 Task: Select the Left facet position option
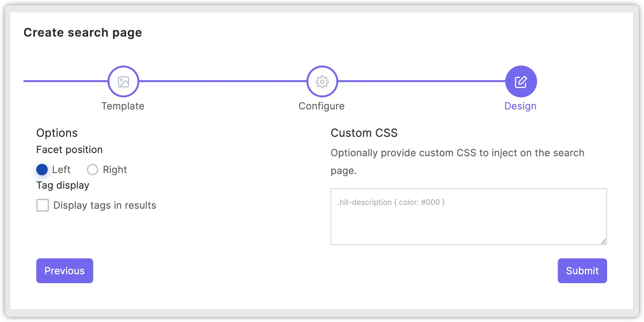tap(42, 170)
